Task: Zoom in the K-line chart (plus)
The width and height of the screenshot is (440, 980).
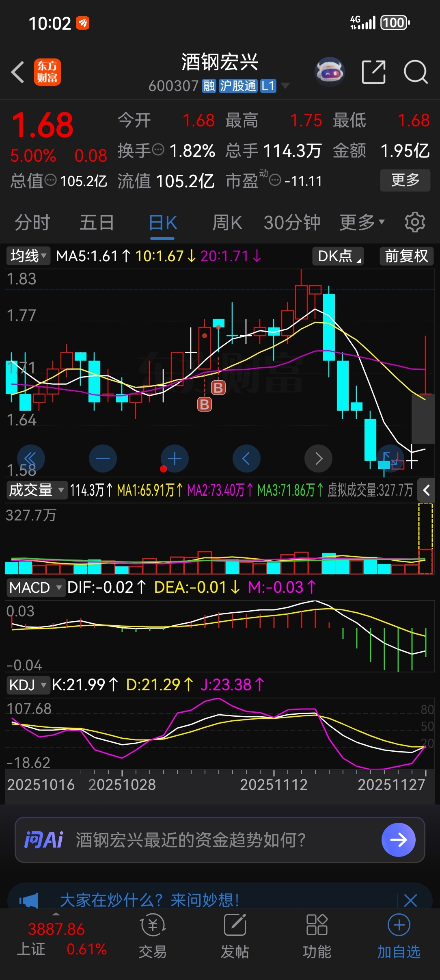Action: pos(175,459)
